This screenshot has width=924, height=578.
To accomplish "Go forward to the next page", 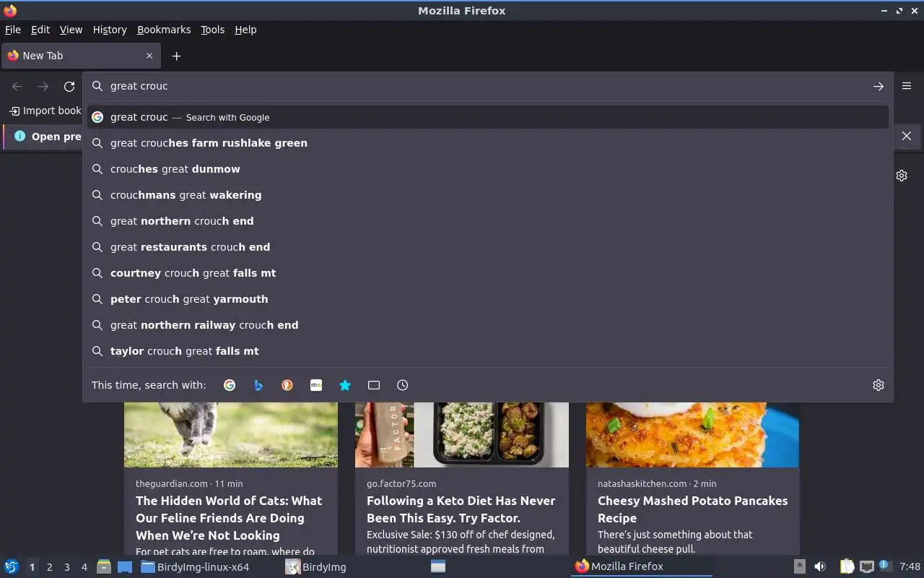I will [43, 86].
